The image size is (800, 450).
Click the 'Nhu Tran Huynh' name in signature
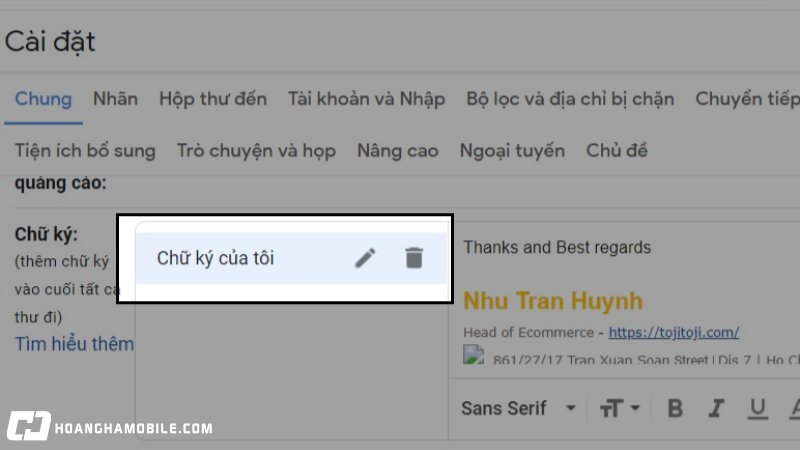coord(553,301)
